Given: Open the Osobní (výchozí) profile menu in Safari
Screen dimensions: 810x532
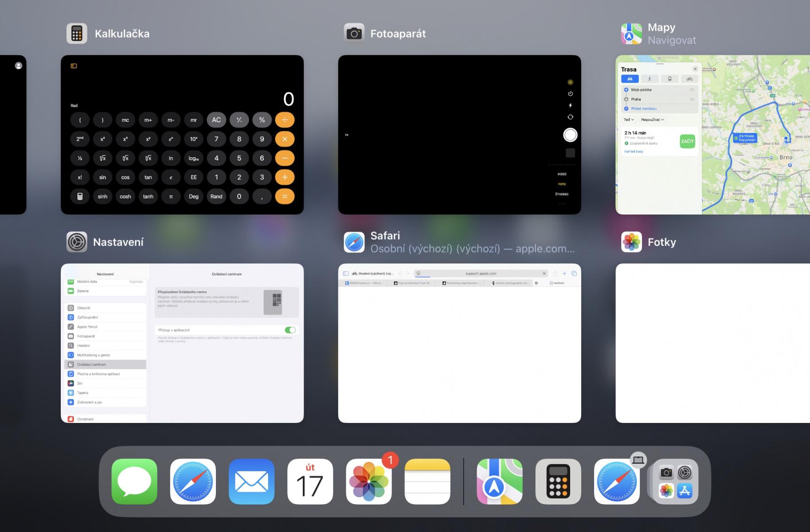Looking at the screenshot, I should point(373,274).
